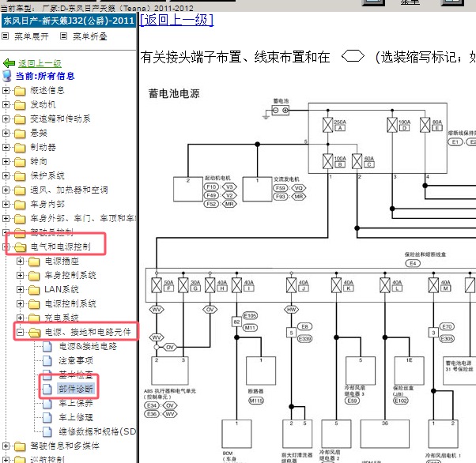
Task: Expand the 车身控制系统 subfolder
Action: pos(20,275)
